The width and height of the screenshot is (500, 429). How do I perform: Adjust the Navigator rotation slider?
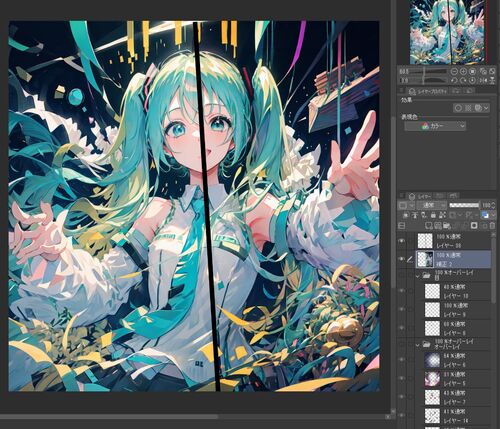[428, 80]
